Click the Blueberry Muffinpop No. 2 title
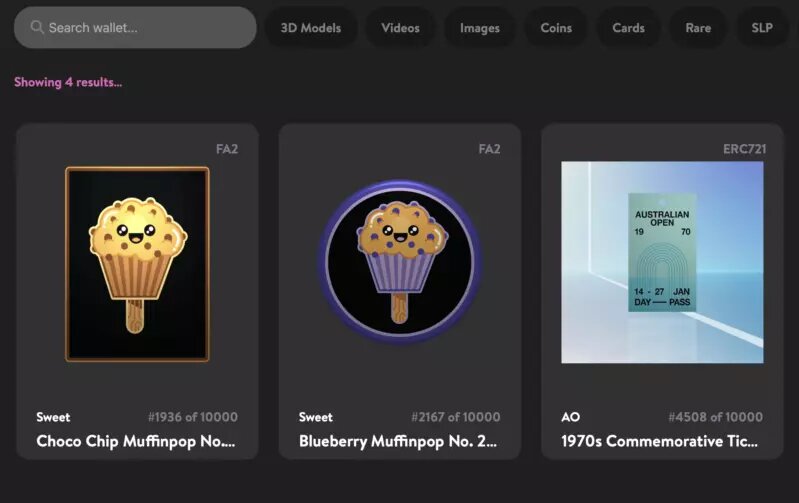 pos(397,441)
